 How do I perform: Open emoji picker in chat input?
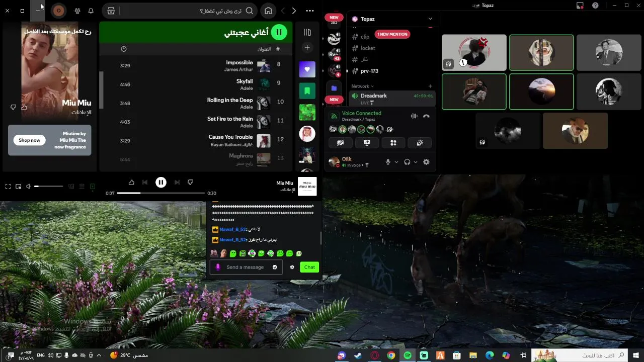click(x=275, y=267)
